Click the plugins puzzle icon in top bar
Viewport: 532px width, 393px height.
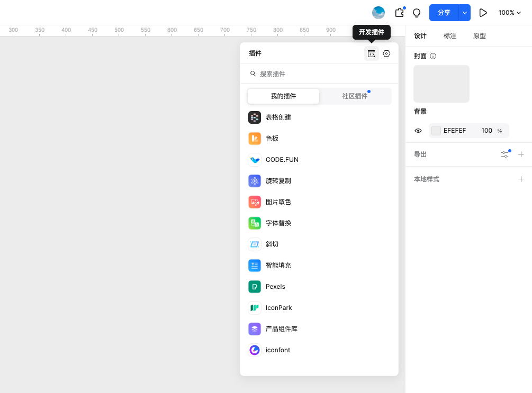[x=400, y=13]
